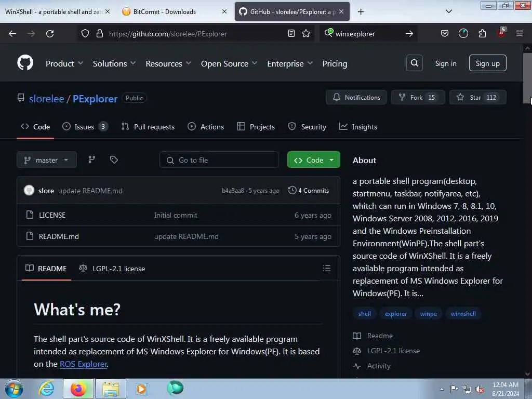Click the muted volume tray icon

(x=480, y=389)
